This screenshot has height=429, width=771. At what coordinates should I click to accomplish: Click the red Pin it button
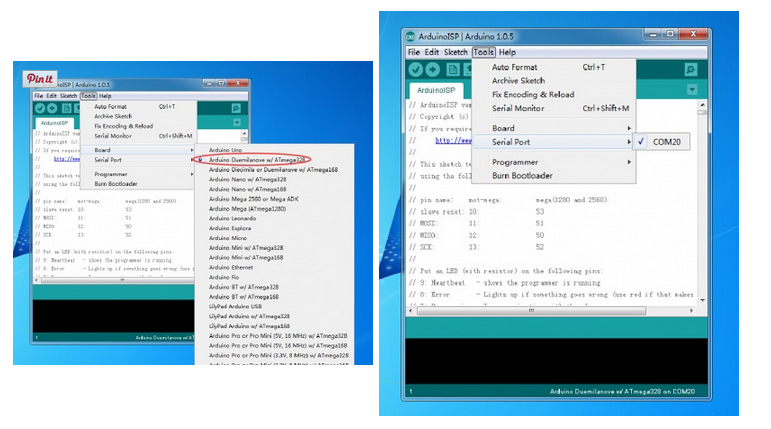[x=40, y=79]
